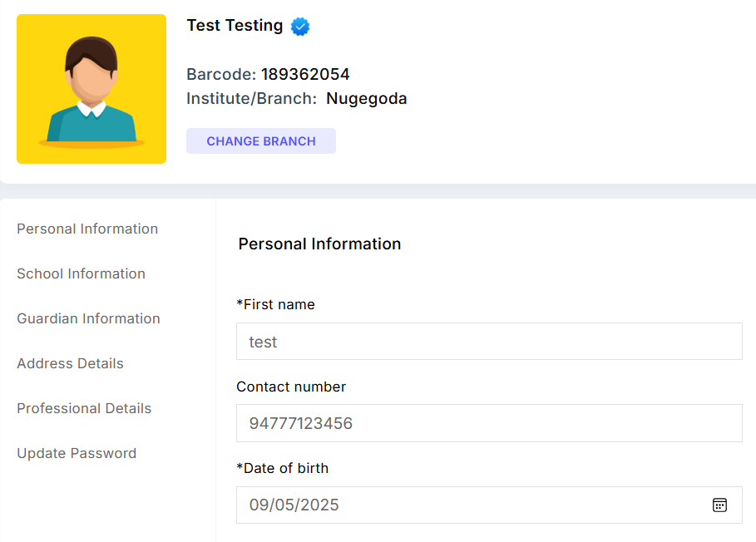Open the Professional Details section
The width and height of the screenshot is (756, 542).
click(x=84, y=408)
